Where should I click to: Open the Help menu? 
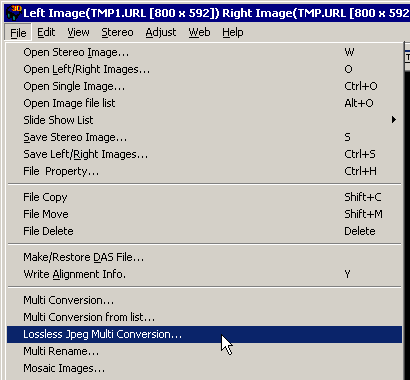tap(233, 32)
